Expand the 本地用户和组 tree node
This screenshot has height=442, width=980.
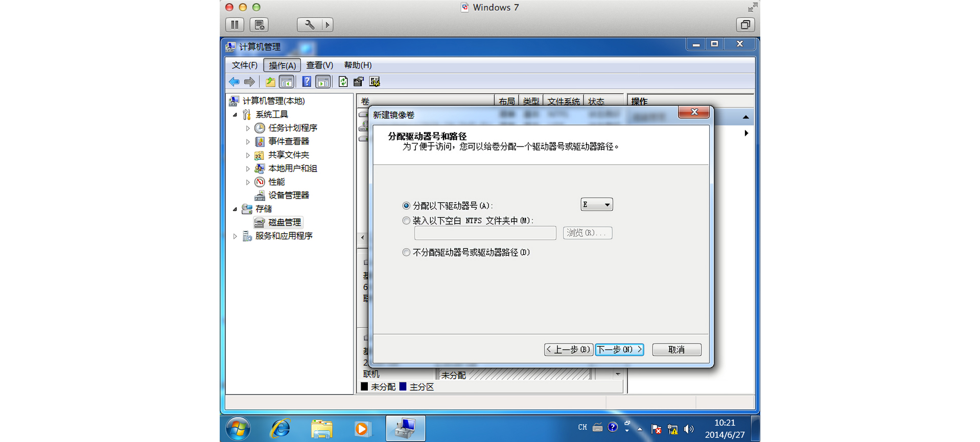click(248, 168)
